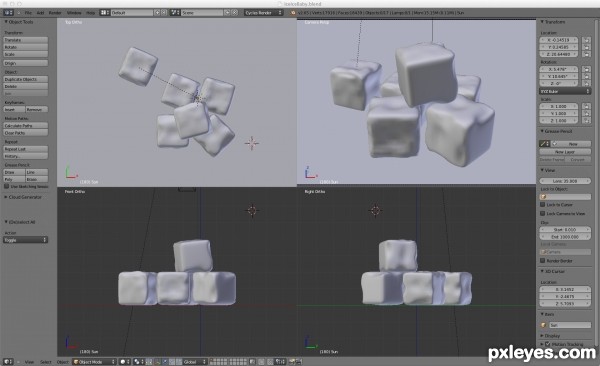Click the Calculate Paths button
600x366 pixels.
click(x=26, y=126)
